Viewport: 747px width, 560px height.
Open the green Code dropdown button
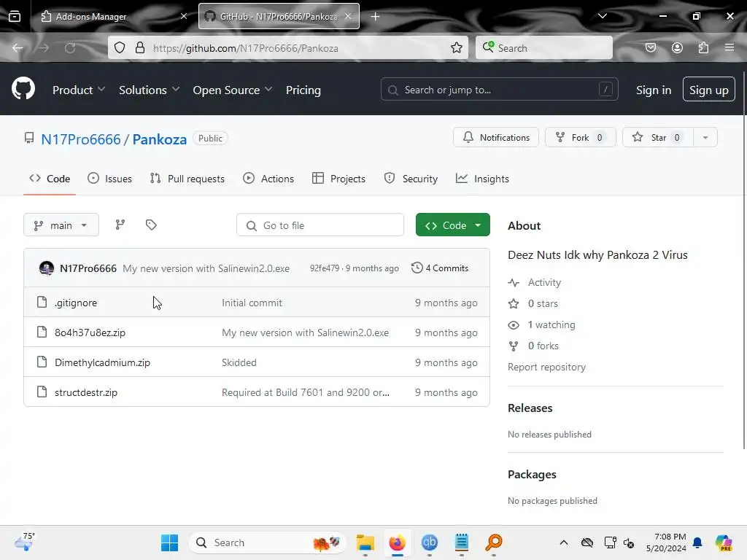[452, 225]
